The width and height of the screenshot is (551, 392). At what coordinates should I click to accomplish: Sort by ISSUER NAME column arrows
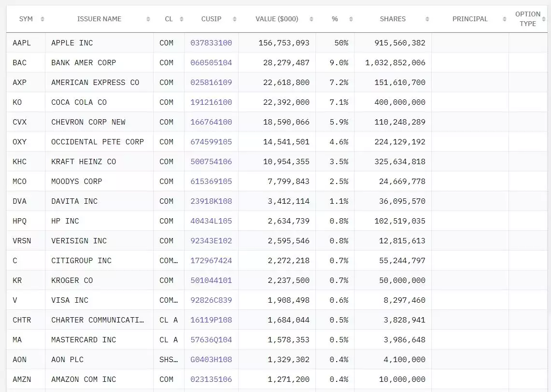coord(148,19)
